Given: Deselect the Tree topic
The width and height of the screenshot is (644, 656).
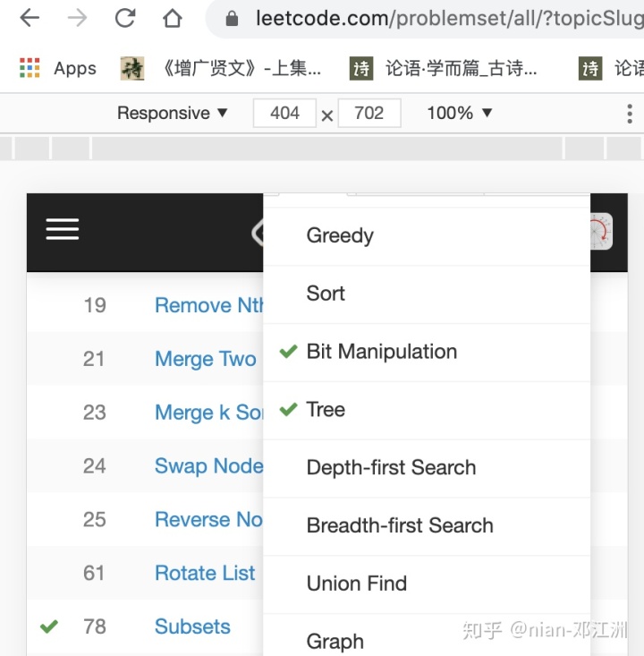Looking at the screenshot, I should pyautogui.click(x=427, y=411).
